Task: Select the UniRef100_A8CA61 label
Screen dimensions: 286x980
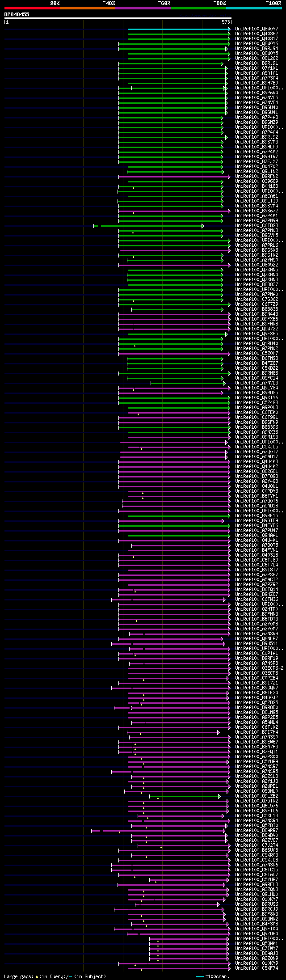Action: coord(257,196)
